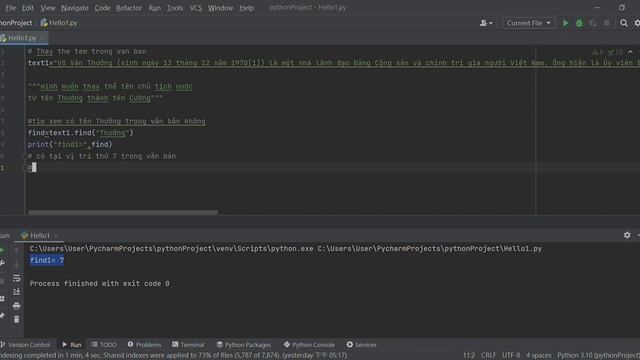Screen dimensions: 640x360
Task: Open the Current File run configuration dropdown
Action: (529, 23)
